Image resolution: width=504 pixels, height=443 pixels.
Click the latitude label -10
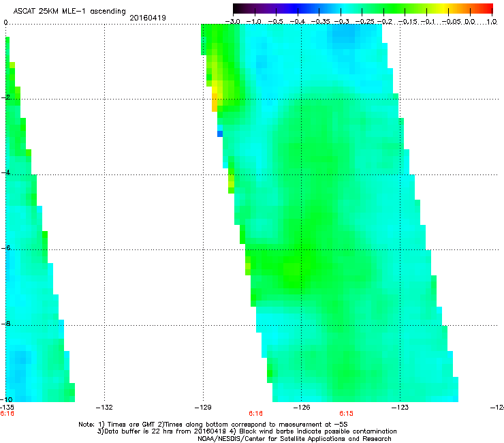click(x=7, y=399)
